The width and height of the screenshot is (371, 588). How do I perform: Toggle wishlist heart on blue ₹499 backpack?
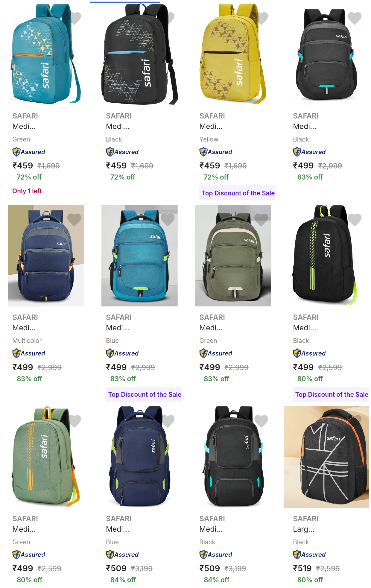tap(168, 220)
